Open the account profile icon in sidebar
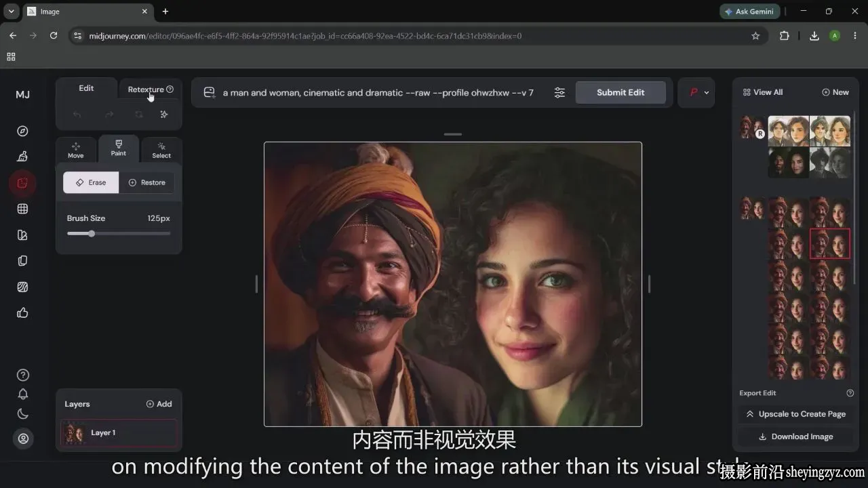Screen dimensions: 868x488 23,439
